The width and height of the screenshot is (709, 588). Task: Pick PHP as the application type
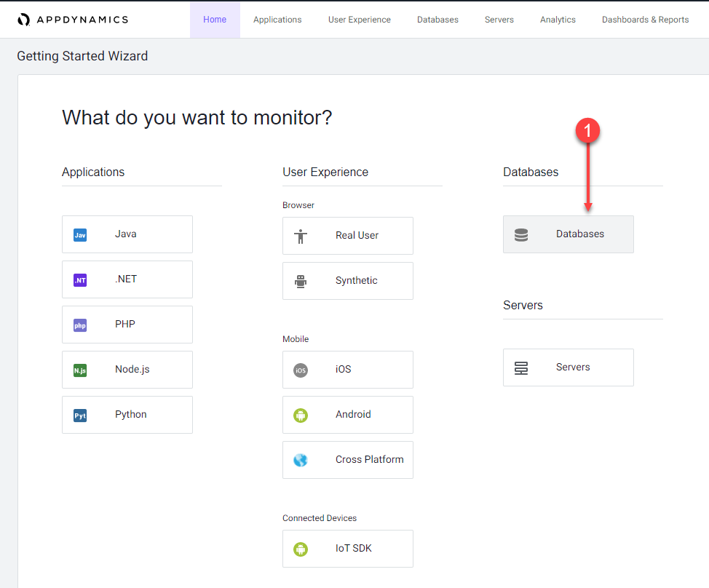tap(127, 325)
